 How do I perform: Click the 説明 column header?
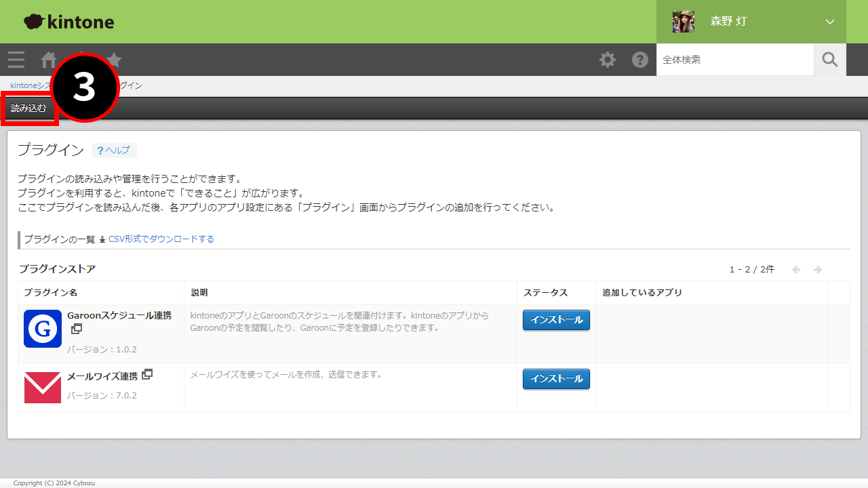click(x=199, y=293)
